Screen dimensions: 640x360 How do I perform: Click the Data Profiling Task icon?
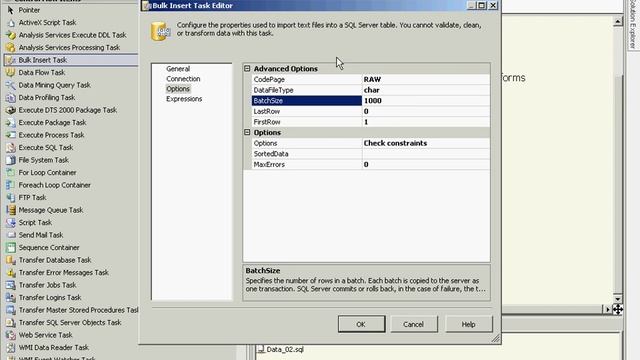click(x=11, y=98)
